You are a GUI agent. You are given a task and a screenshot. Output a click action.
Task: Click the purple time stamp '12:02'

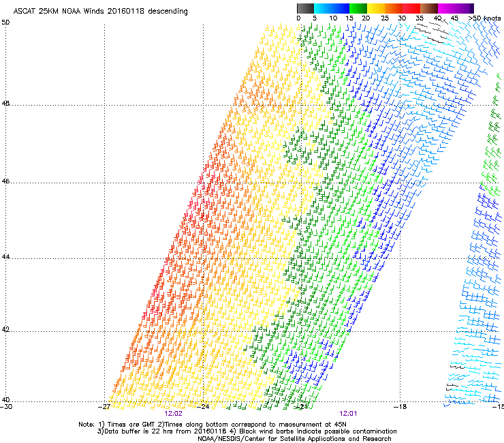coord(173,414)
